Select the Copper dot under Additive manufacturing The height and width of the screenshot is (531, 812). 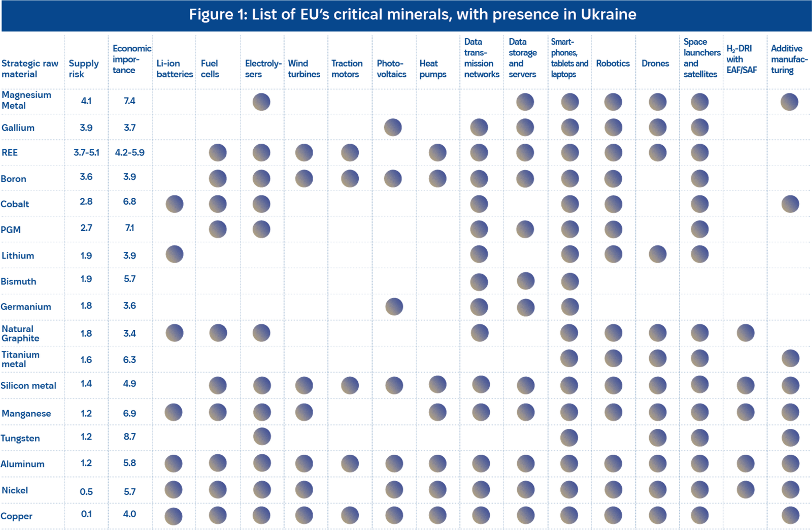[790, 516]
